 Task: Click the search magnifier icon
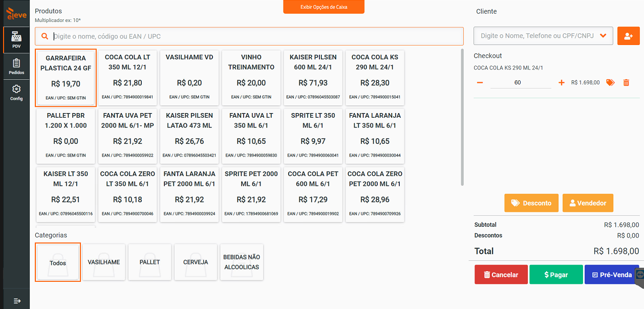(x=45, y=36)
